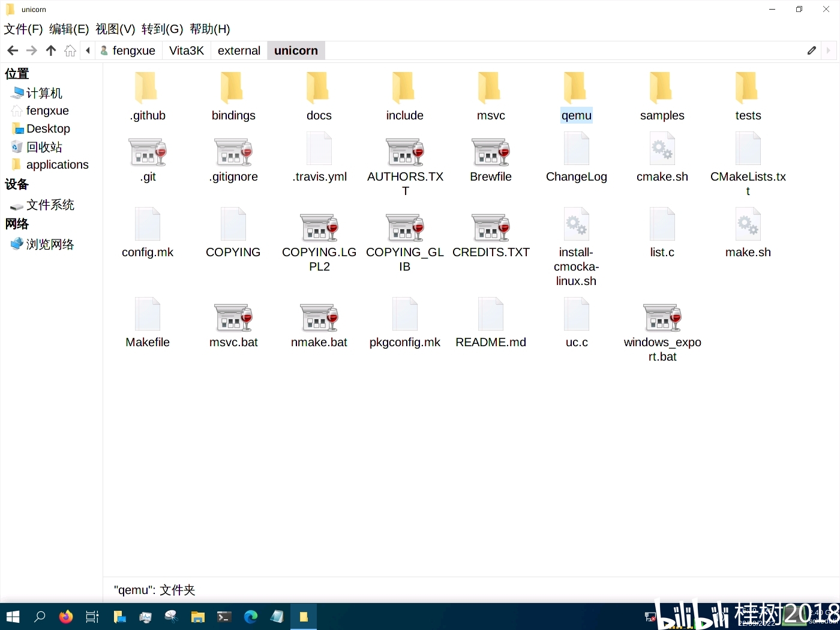Toggle path edit mode with the pencil icon

click(812, 51)
